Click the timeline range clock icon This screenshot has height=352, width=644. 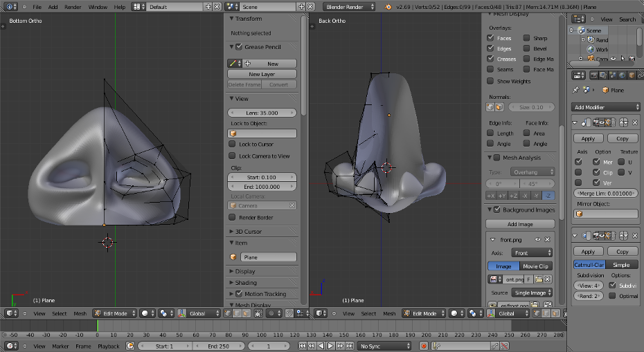(x=129, y=346)
